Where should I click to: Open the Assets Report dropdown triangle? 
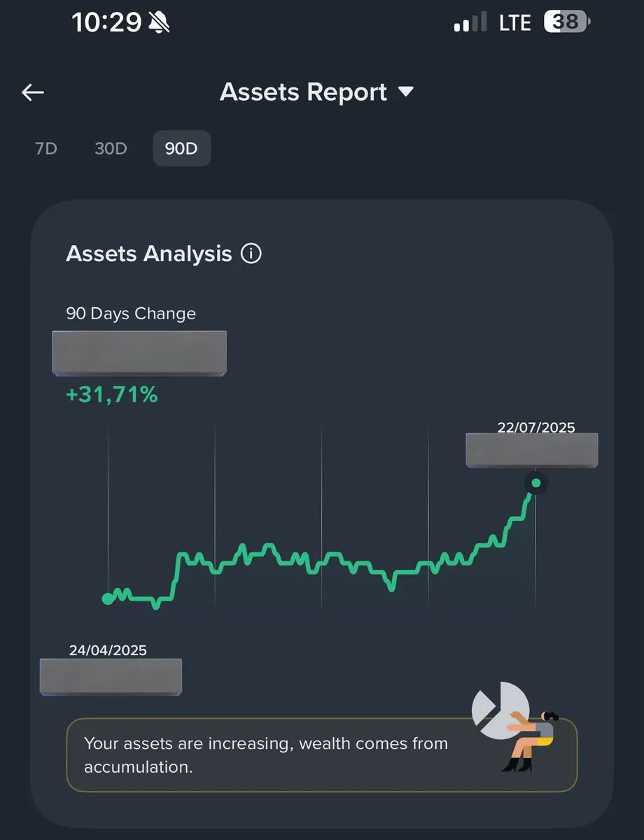(406, 92)
